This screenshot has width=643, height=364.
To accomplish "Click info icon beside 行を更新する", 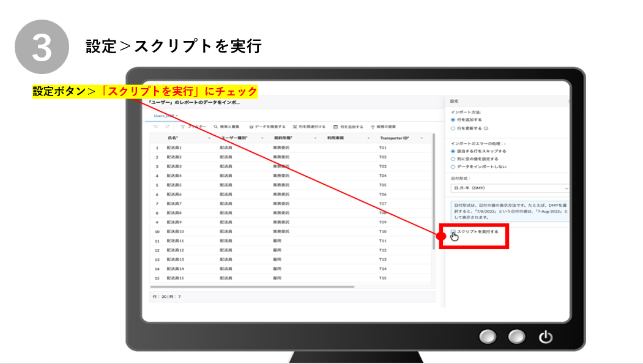I will point(486,128).
